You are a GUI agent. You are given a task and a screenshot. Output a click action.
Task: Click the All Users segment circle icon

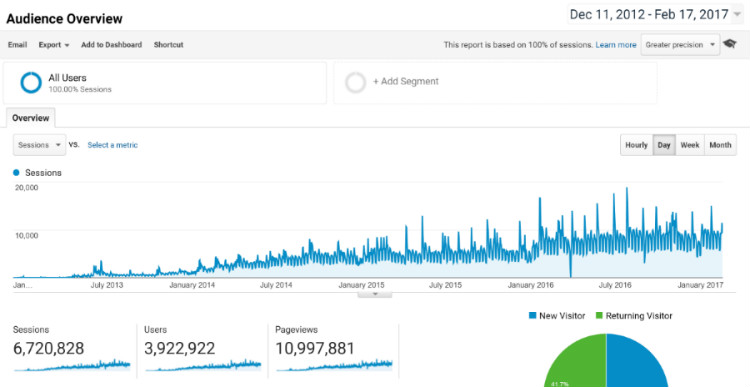click(x=31, y=83)
